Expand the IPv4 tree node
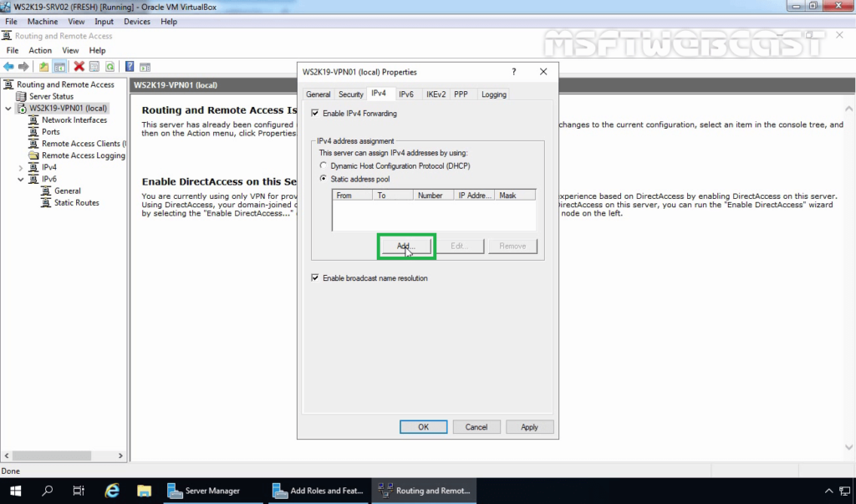 pos(21,168)
